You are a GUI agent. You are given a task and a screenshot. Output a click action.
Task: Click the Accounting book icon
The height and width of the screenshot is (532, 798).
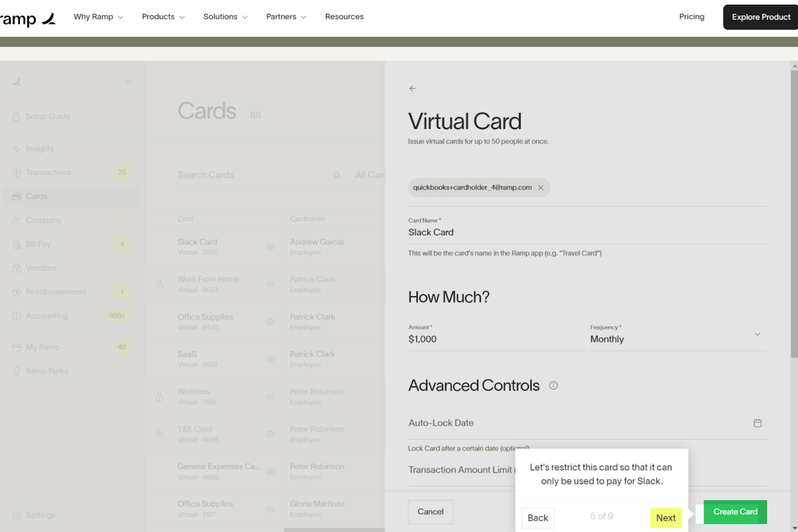coord(17,316)
